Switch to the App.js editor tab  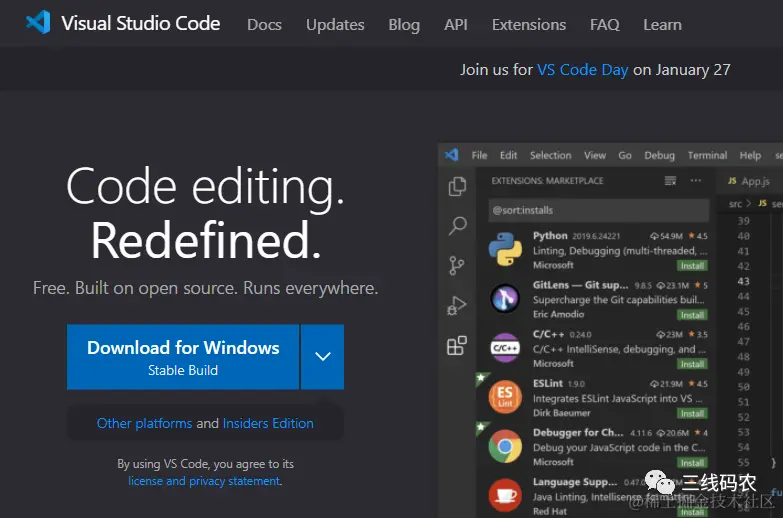pos(749,181)
